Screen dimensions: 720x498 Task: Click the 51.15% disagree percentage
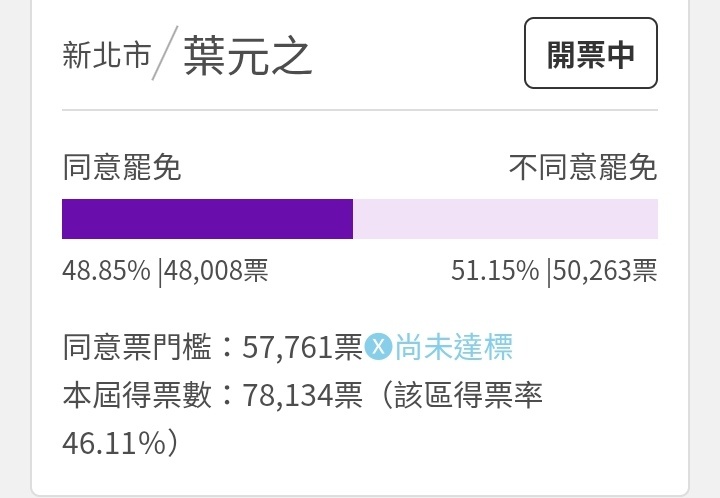click(495, 270)
